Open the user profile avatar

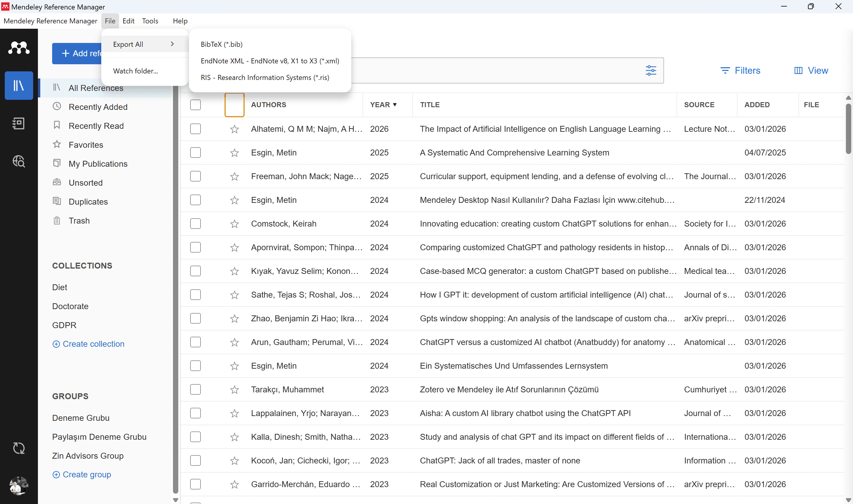pos(19,486)
